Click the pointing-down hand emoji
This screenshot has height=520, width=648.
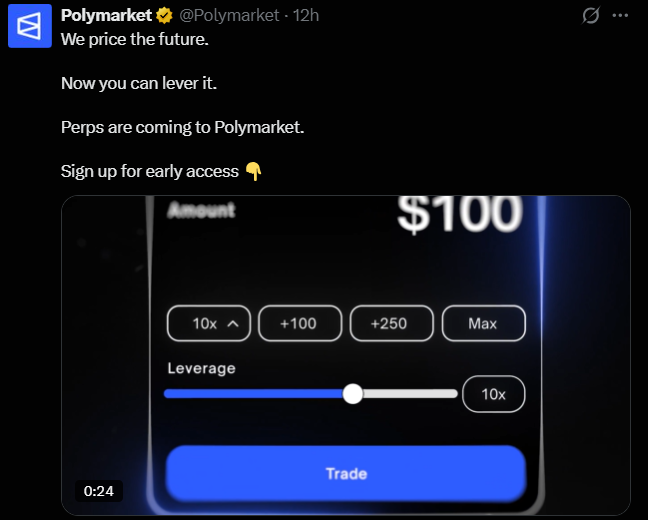point(254,171)
